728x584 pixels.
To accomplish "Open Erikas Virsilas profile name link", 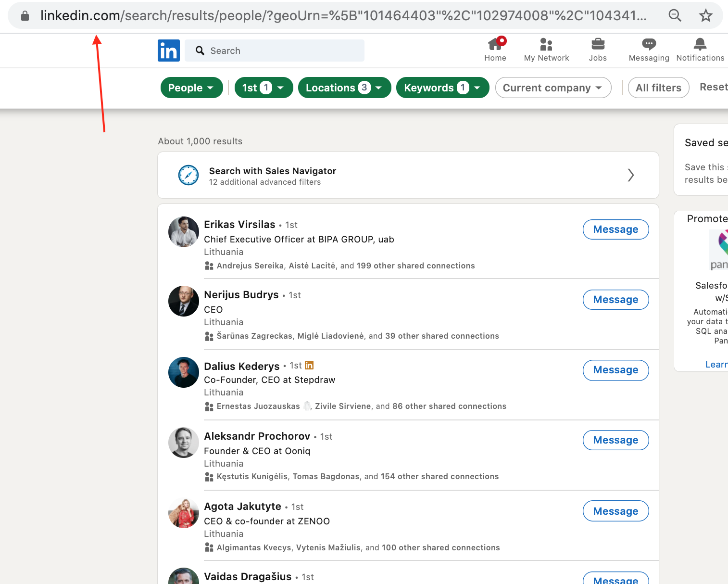I will point(239,225).
